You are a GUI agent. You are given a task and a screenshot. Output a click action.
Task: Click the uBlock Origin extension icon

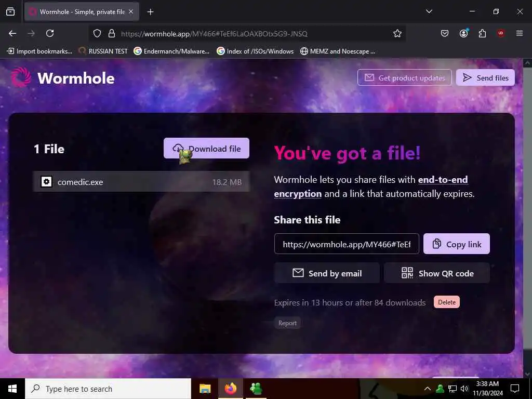501,33
